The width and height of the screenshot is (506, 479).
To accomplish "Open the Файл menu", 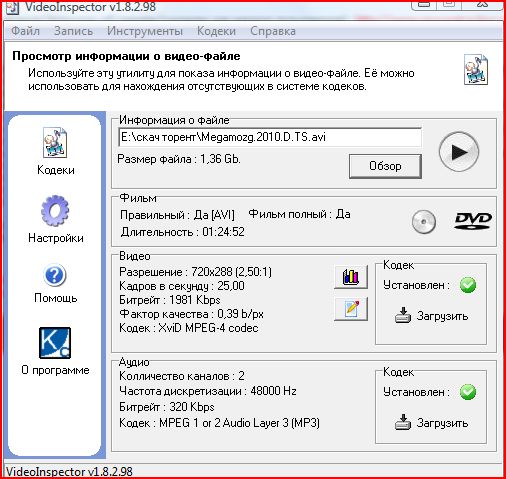I will pos(25,31).
